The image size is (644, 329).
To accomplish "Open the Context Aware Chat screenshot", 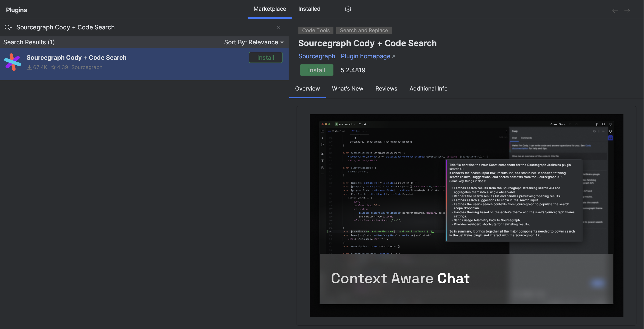I will [x=466, y=216].
